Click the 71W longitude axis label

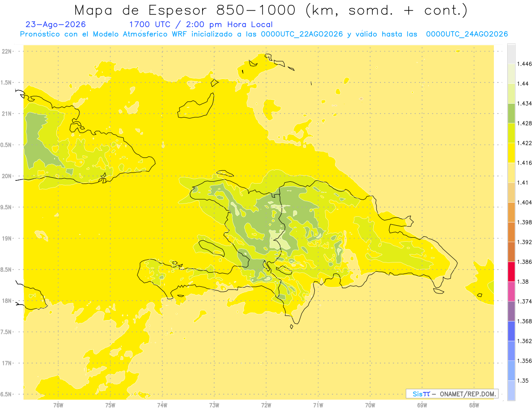[x=318, y=405]
